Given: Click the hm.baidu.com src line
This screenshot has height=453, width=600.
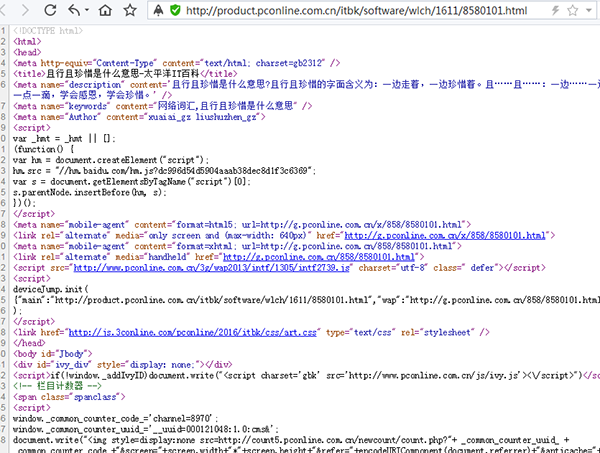Looking at the screenshot, I should [x=165, y=171].
